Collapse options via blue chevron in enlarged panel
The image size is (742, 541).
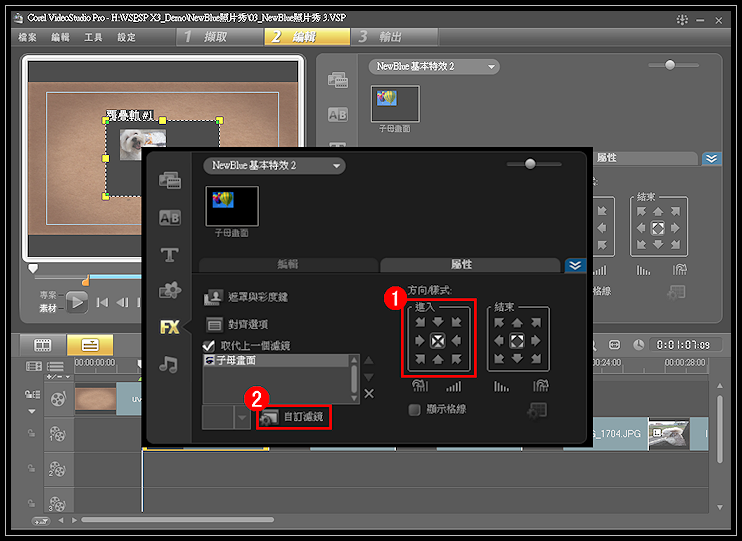click(575, 265)
